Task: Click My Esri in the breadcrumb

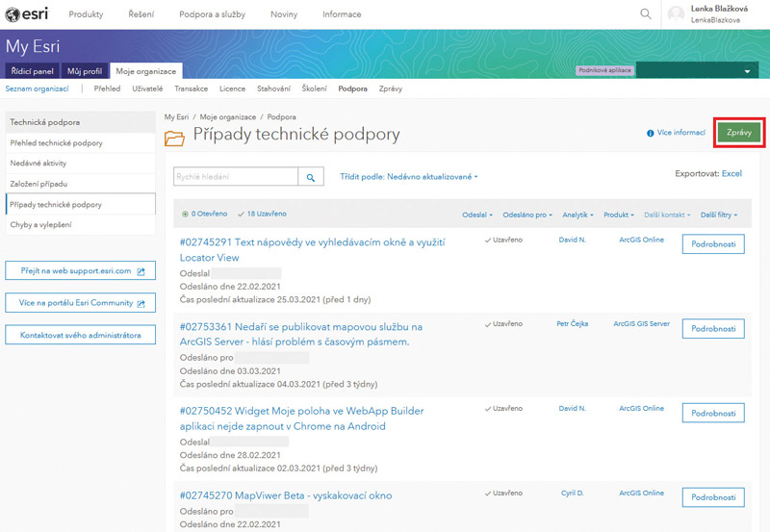Action: pos(176,117)
